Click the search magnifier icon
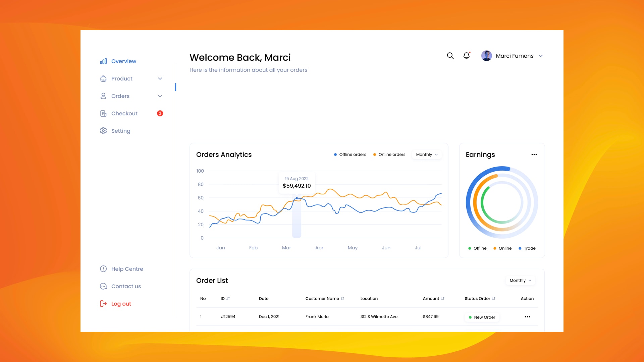Viewport: 644px width, 362px height. (x=450, y=56)
